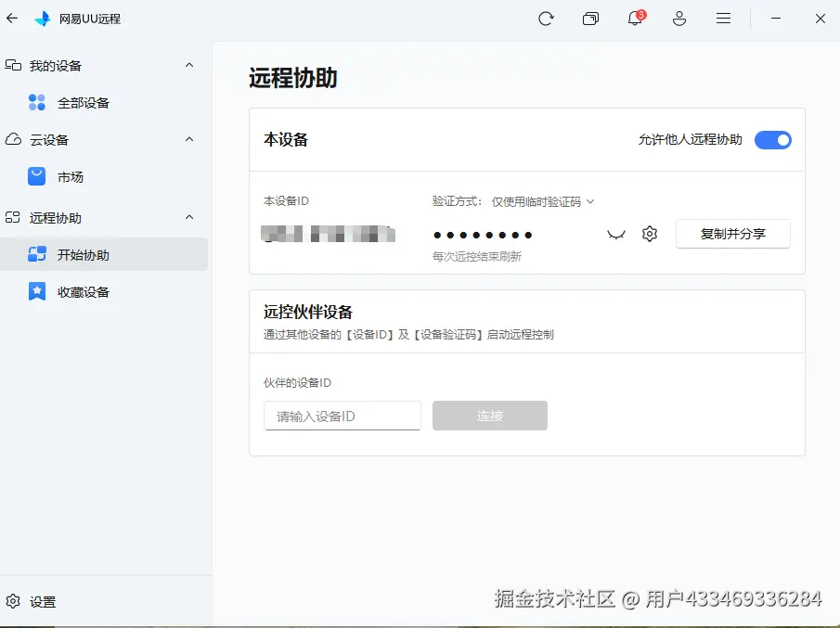This screenshot has height=628, width=840.
Task: Click 我的设备 section header
Action: pos(104,65)
